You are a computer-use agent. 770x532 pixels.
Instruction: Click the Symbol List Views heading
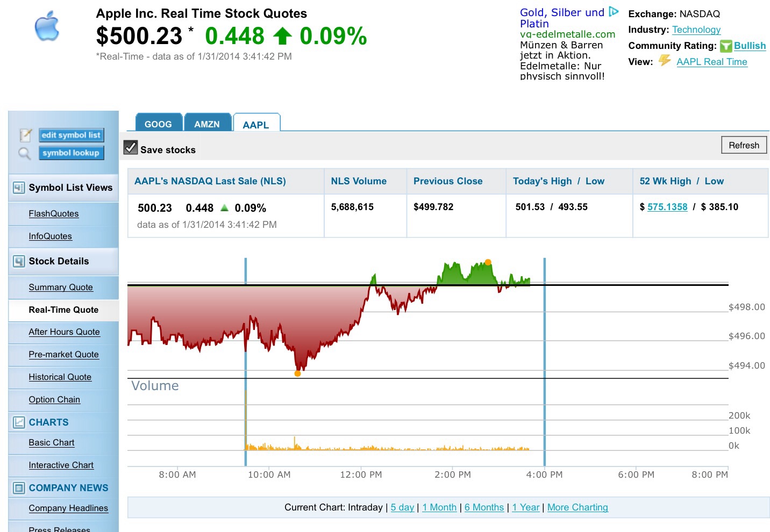coord(70,188)
